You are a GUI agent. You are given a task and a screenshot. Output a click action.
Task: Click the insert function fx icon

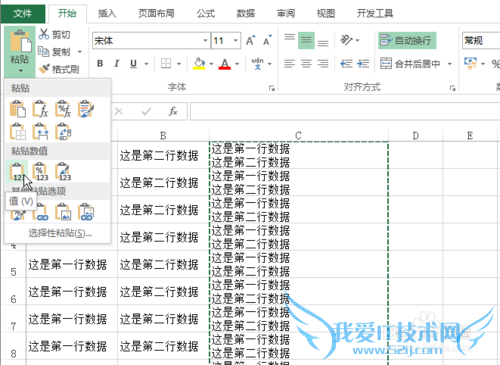(173, 111)
